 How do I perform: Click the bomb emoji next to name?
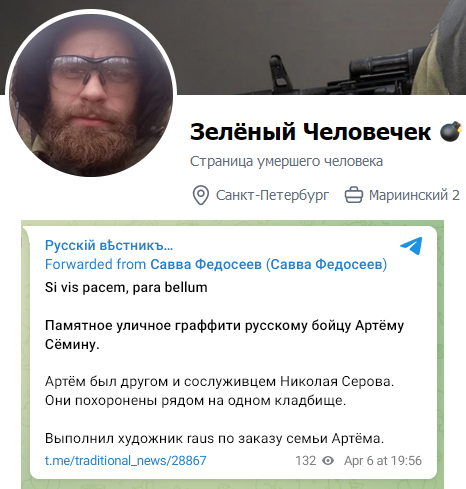(451, 132)
